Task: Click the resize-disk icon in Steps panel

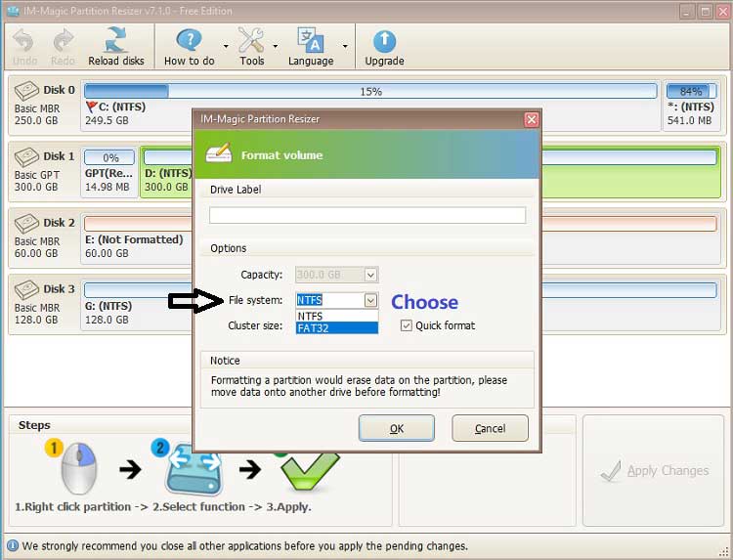Action: (194, 469)
